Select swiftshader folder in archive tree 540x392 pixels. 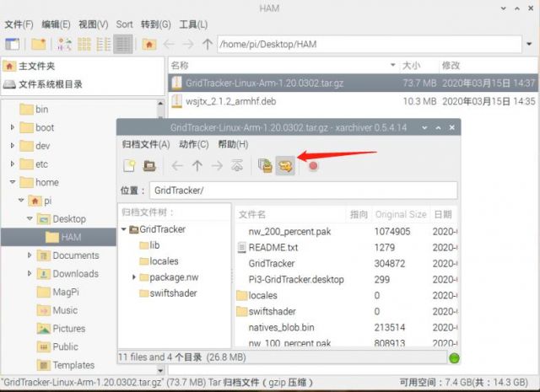point(169,293)
